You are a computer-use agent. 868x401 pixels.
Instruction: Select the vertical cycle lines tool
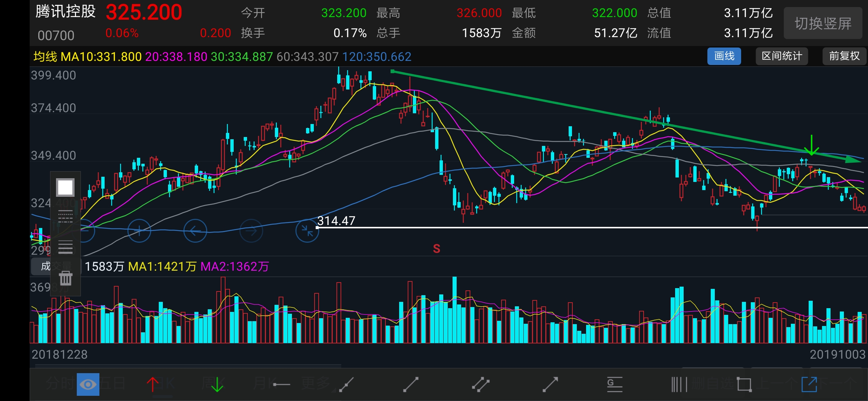(680, 384)
